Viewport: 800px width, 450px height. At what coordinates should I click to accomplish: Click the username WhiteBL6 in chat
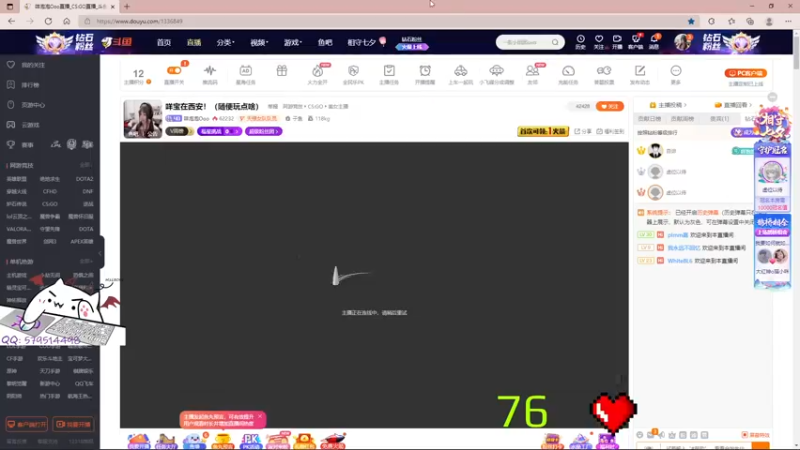point(680,261)
